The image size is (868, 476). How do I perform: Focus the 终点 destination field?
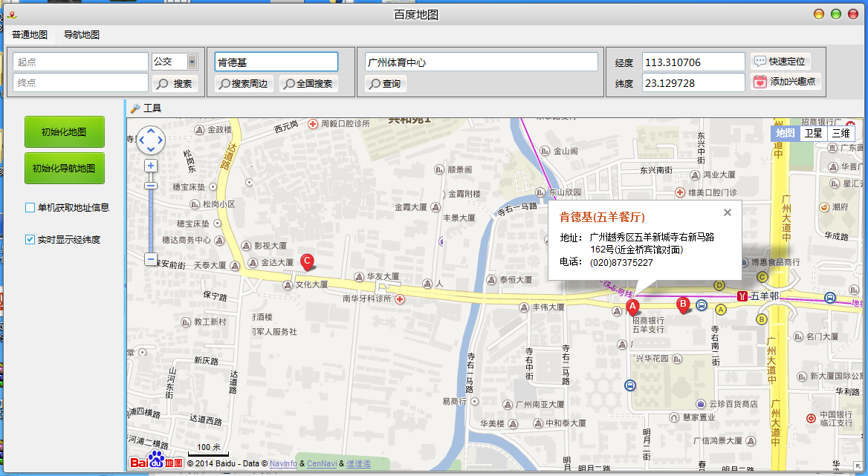(80, 83)
